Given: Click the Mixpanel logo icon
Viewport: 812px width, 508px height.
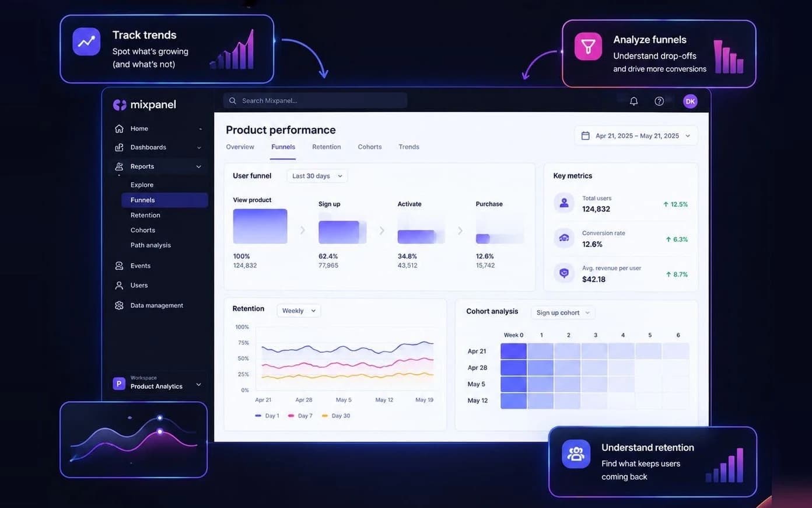Looking at the screenshot, I should tap(120, 105).
